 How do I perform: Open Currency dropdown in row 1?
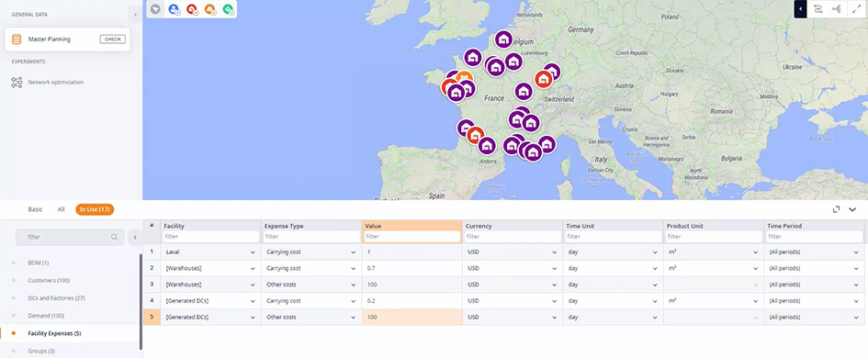click(x=554, y=252)
